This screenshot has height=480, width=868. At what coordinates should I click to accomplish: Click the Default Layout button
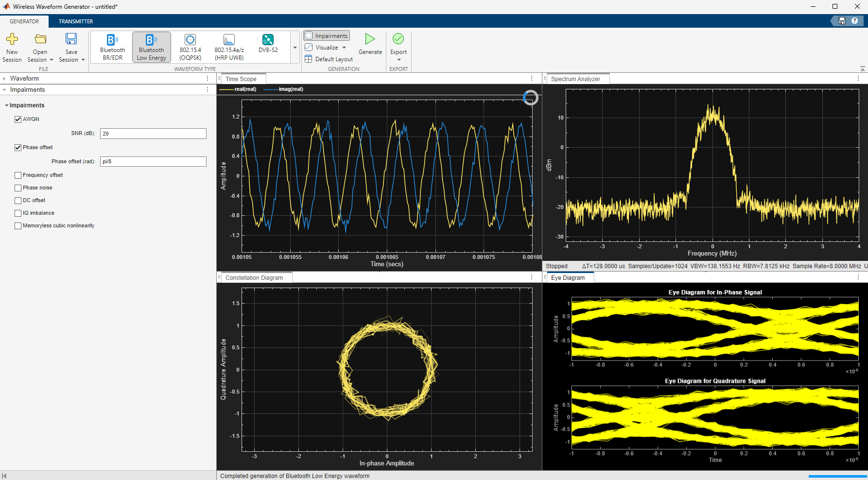tap(329, 59)
